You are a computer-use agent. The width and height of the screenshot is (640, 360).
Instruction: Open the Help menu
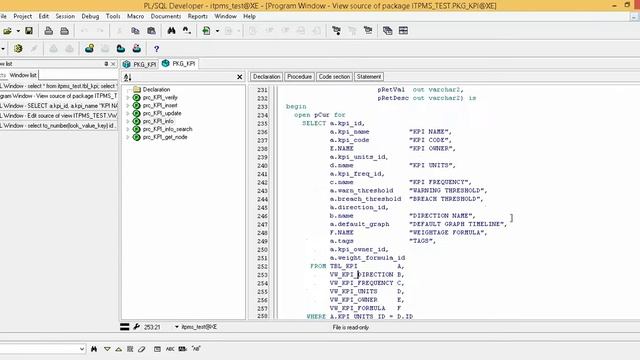point(249,16)
